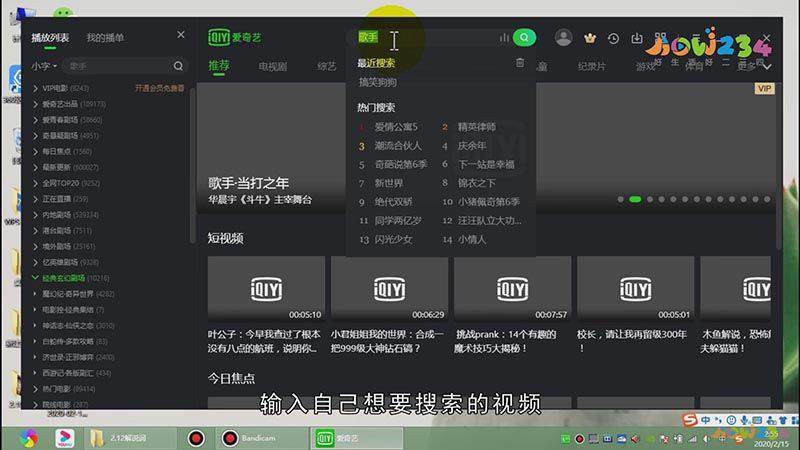Select recent search 搞笑狗狗
This screenshot has width=800, height=450.
click(x=378, y=82)
